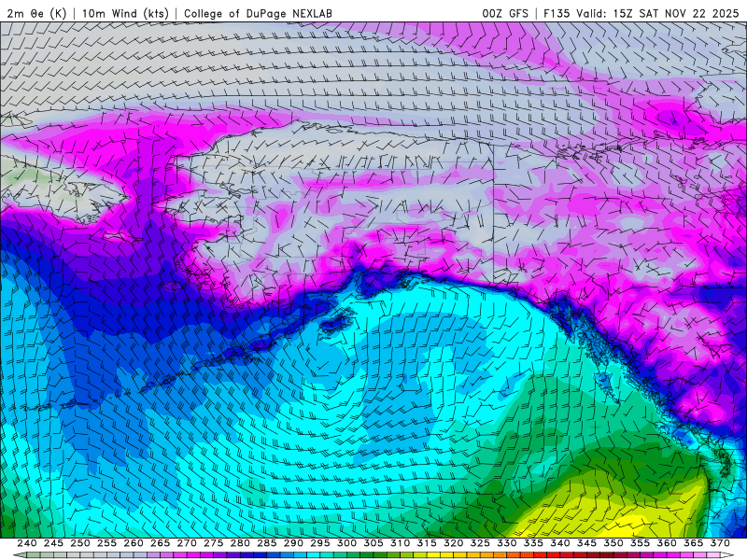Click the left arrow end of color bar

pyautogui.click(x=19, y=555)
